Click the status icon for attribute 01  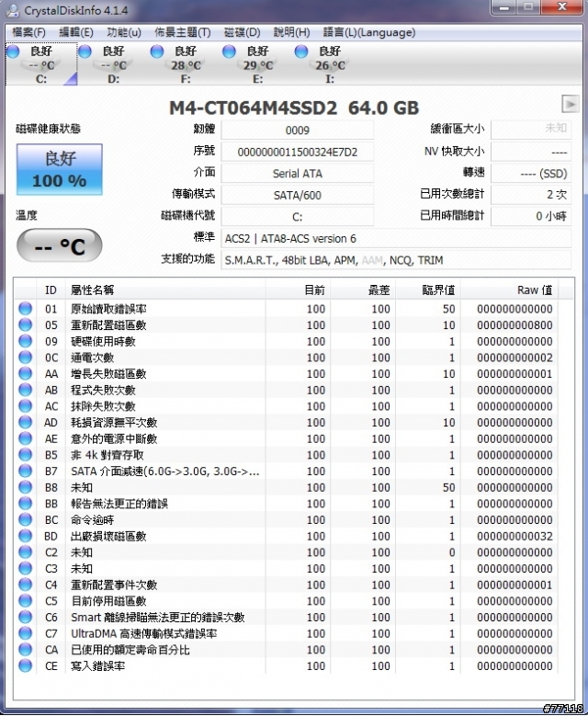pyautogui.click(x=25, y=309)
